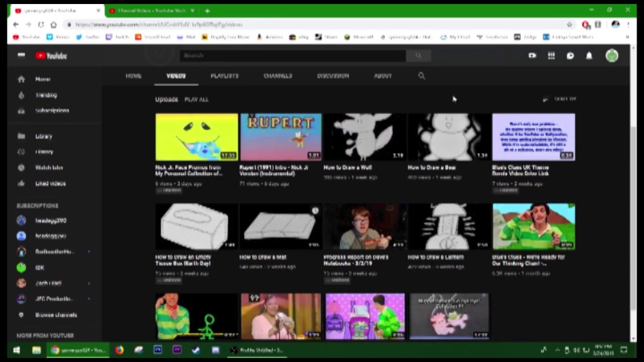Open the Windows action center icon

[624, 350]
